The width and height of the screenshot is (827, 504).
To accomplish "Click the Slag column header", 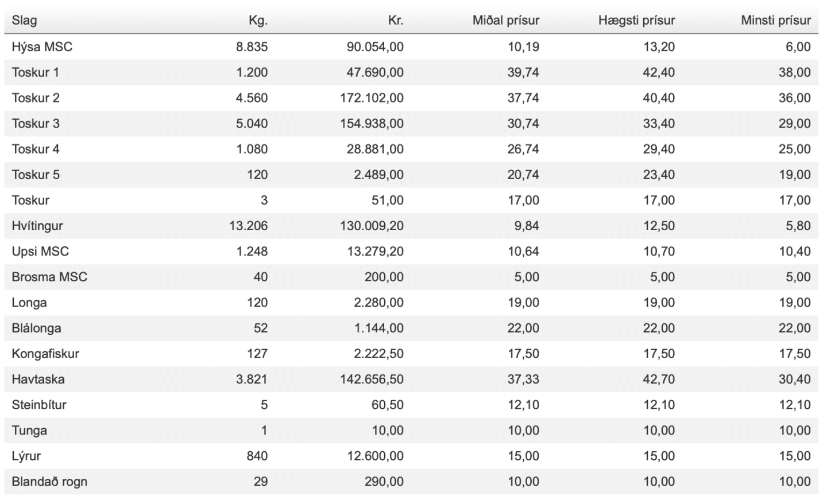I will point(24,21).
